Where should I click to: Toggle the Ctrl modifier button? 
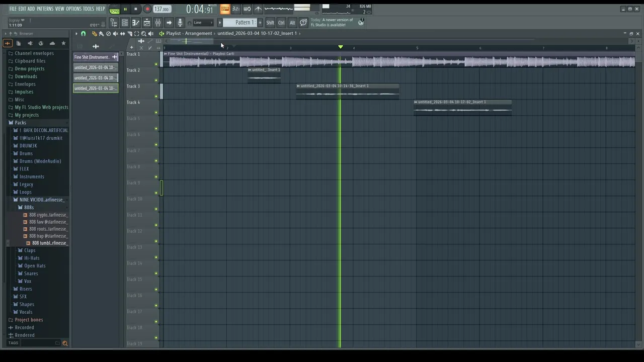click(x=281, y=23)
